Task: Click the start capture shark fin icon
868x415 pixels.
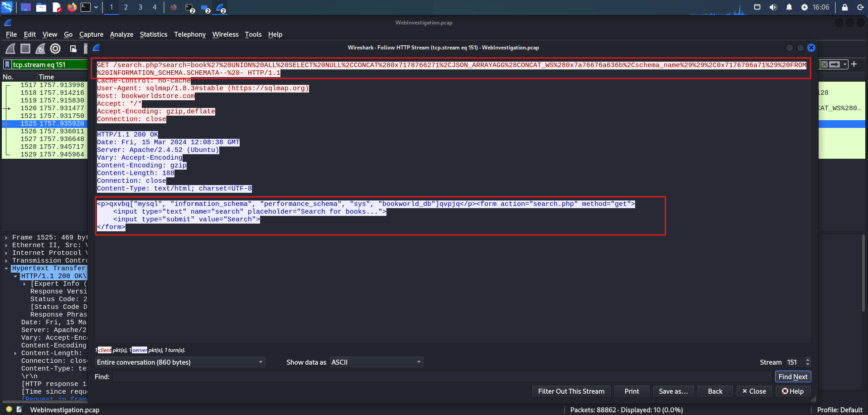Action: click(x=10, y=49)
